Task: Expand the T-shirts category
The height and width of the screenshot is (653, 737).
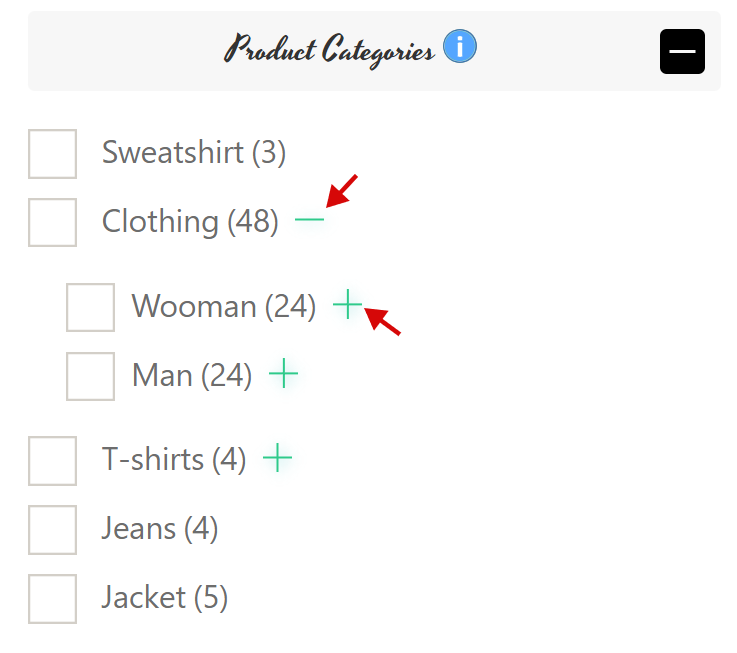Action: pos(277,457)
